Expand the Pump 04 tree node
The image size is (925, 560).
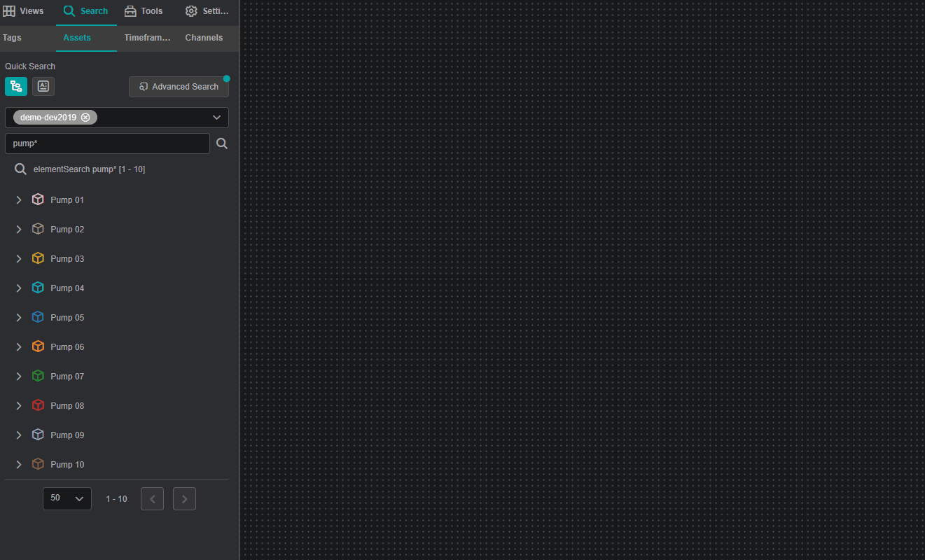pyautogui.click(x=19, y=288)
